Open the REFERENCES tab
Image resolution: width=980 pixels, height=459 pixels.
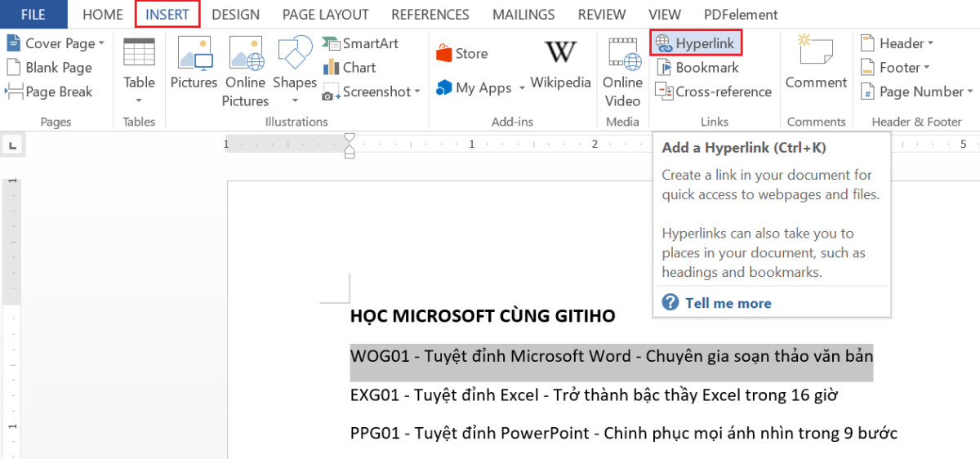pos(430,15)
